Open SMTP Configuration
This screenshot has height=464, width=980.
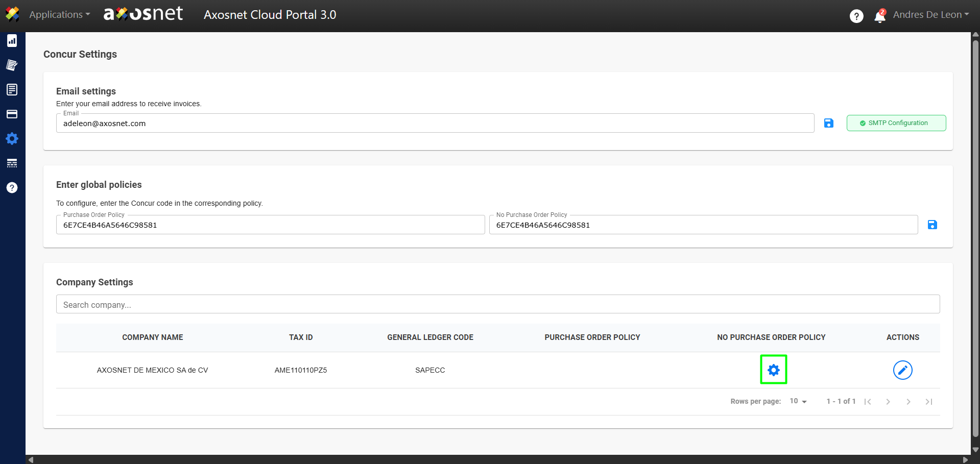point(896,123)
